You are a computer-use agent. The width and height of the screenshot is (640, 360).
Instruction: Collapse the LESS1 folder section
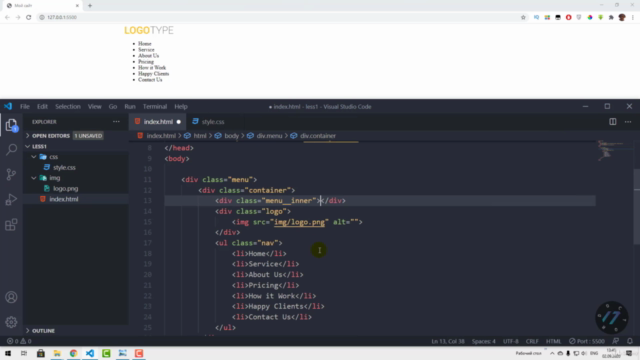[x=39, y=146]
